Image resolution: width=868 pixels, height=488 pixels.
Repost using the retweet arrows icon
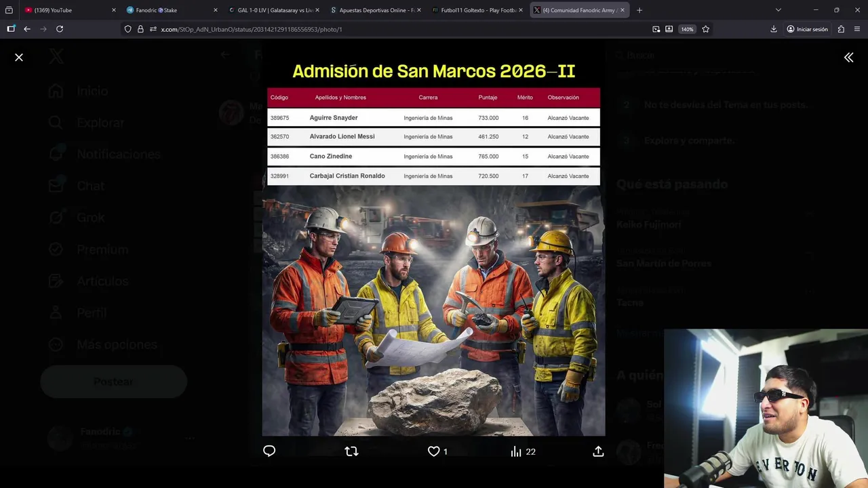point(351,451)
